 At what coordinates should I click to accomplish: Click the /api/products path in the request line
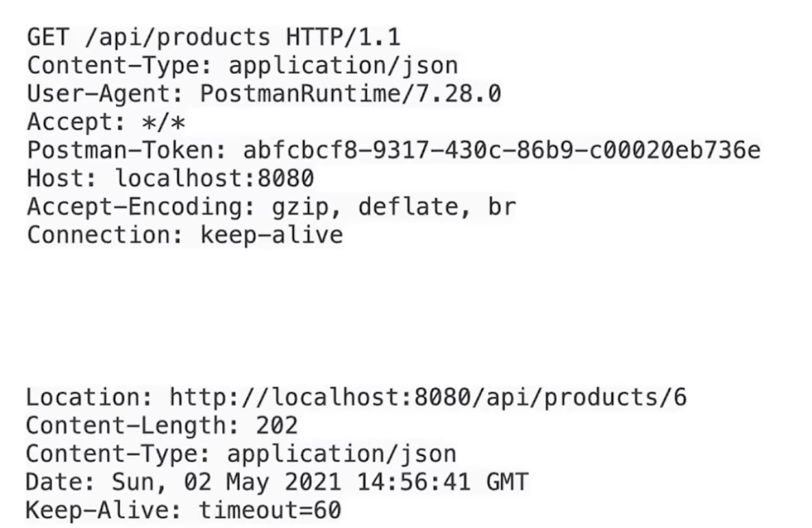tap(177, 37)
